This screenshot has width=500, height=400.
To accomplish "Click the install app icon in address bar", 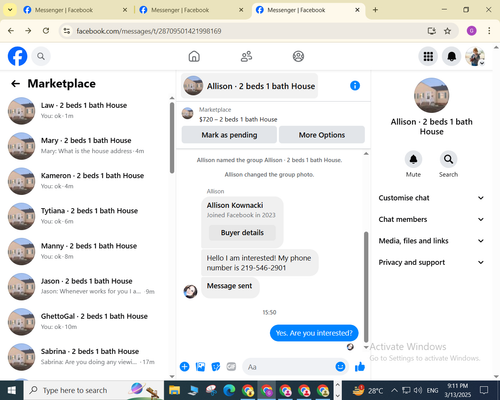I will (x=432, y=31).
